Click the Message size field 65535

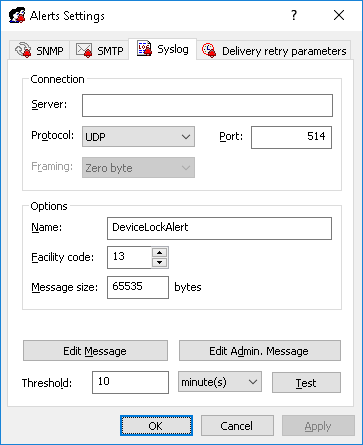pyautogui.click(x=138, y=287)
